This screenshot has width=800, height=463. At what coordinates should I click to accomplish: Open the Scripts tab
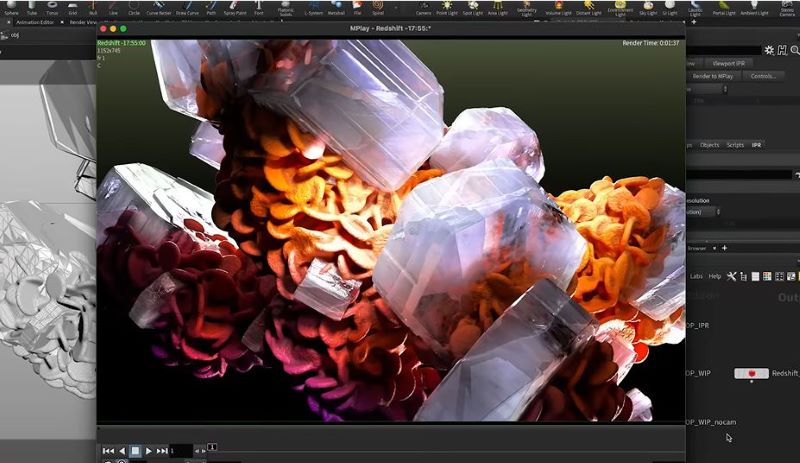pyautogui.click(x=735, y=145)
